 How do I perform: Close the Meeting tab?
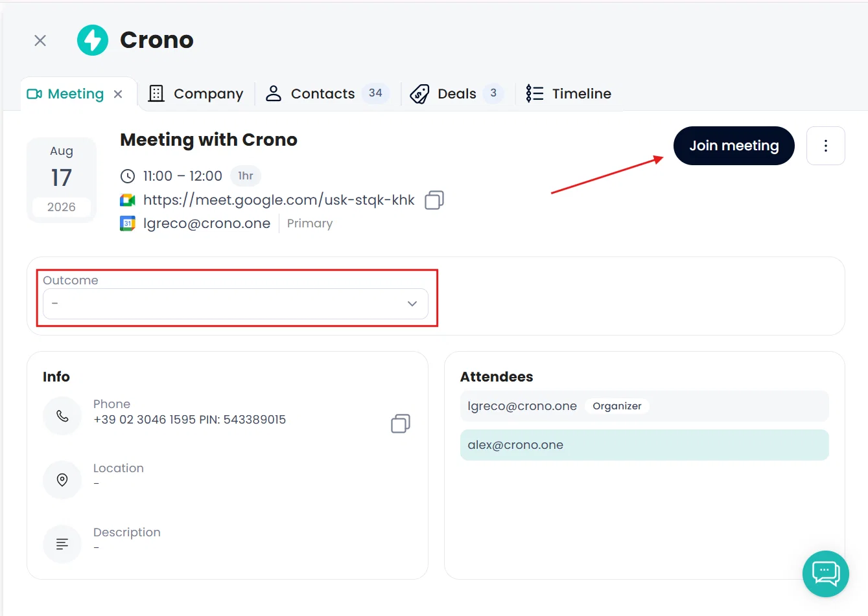pos(118,94)
